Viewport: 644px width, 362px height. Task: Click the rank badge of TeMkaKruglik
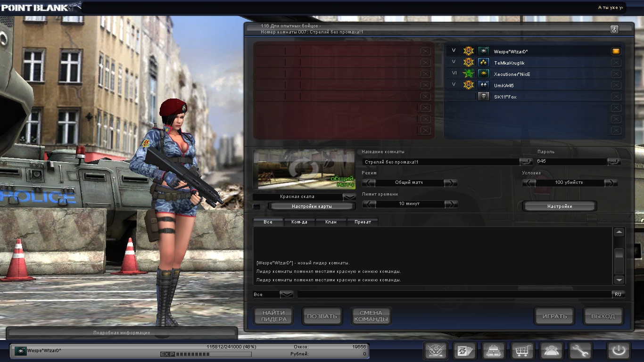pyautogui.click(x=483, y=62)
